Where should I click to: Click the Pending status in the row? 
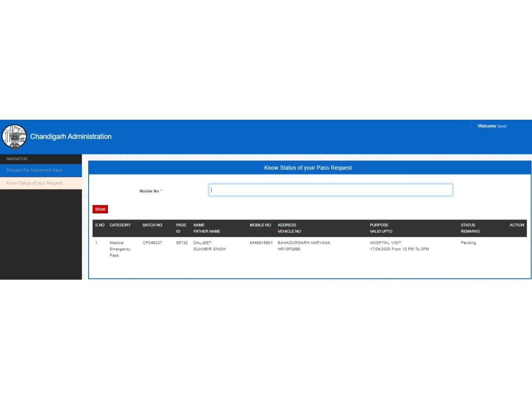click(468, 243)
